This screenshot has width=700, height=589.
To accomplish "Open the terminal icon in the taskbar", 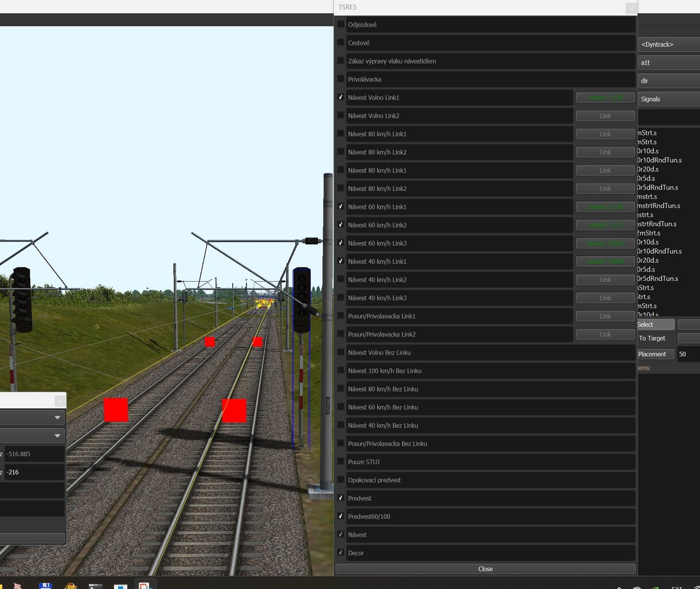I will click(x=95, y=586).
